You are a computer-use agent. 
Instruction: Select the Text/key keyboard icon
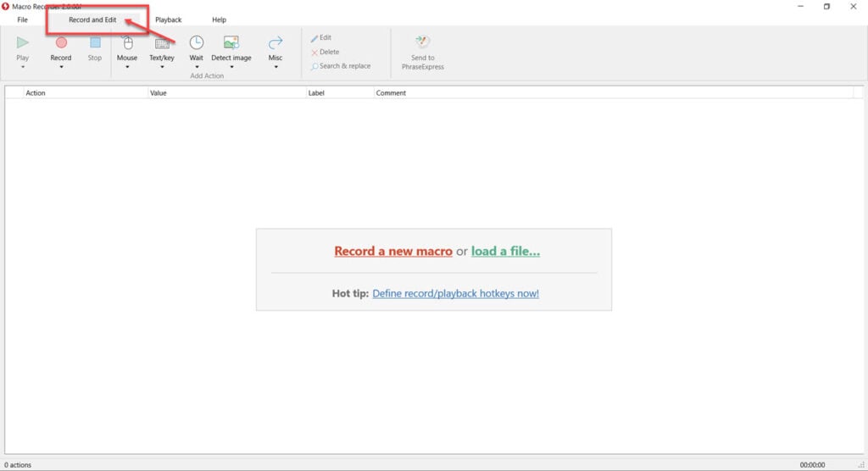pyautogui.click(x=162, y=44)
